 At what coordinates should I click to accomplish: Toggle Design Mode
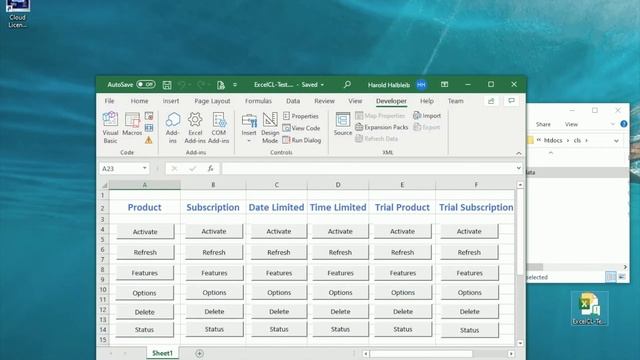[x=270, y=127]
